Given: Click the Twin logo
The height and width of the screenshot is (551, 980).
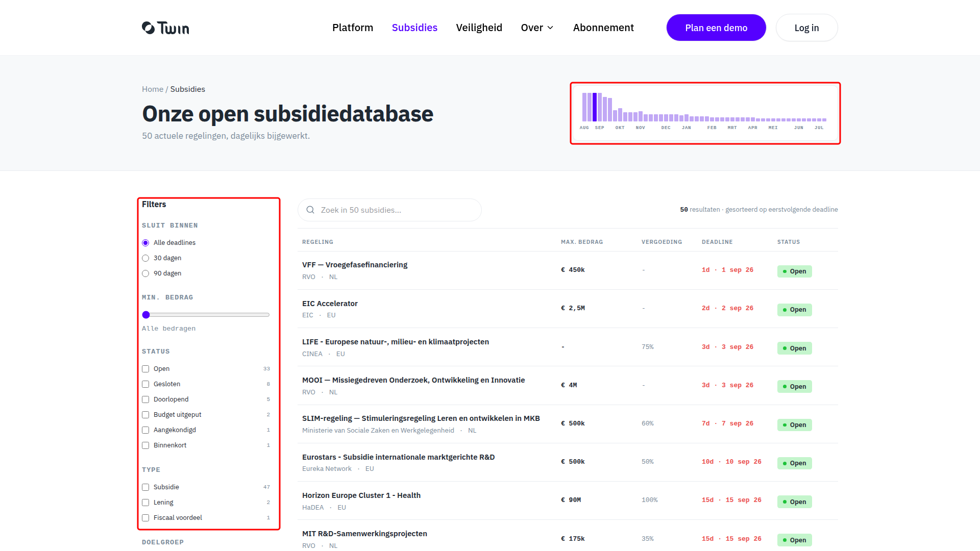Looking at the screenshot, I should [165, 28].
